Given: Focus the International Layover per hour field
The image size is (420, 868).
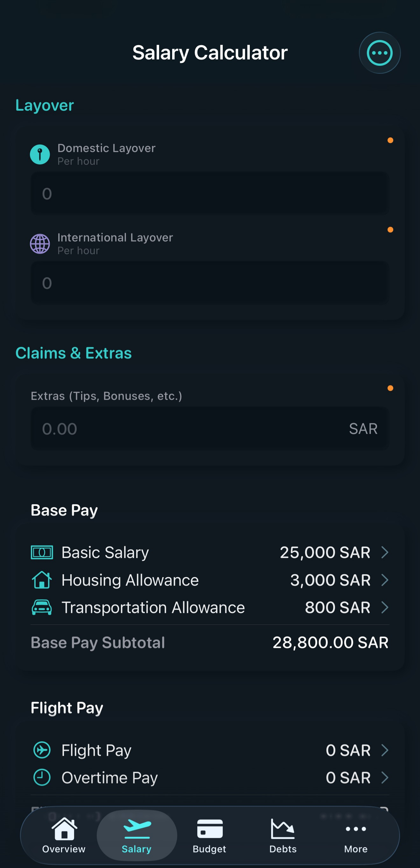Looking at the screenshot, I should pos(210,283).
